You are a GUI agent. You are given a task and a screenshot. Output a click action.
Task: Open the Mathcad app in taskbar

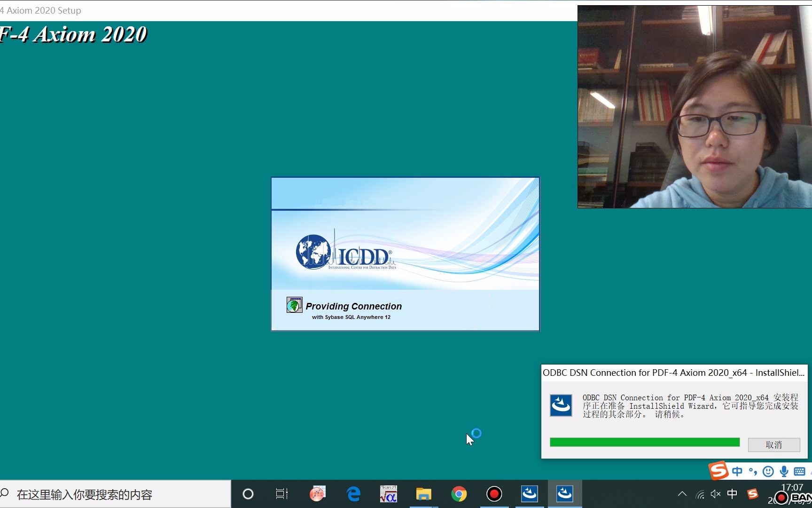point(388,494)
